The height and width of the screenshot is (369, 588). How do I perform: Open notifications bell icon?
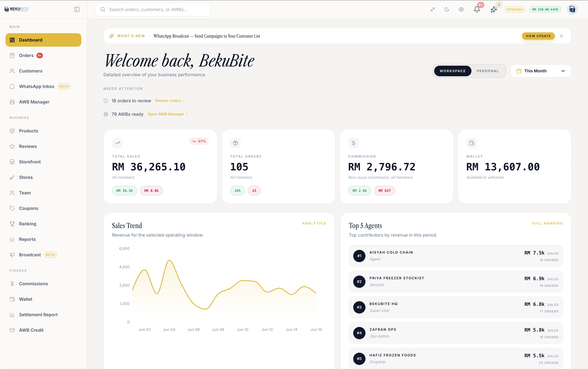point(477,9)
